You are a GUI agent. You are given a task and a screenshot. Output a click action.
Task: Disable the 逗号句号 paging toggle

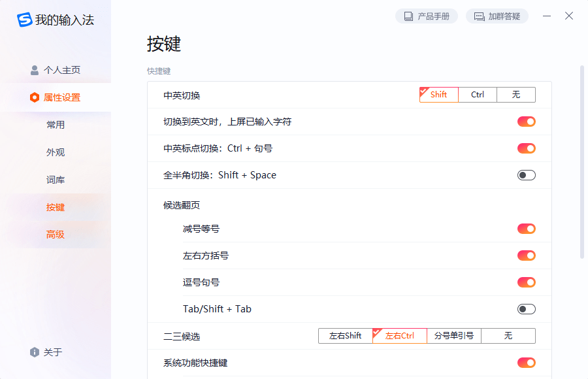pyautogui.click(x=526, y=282)
